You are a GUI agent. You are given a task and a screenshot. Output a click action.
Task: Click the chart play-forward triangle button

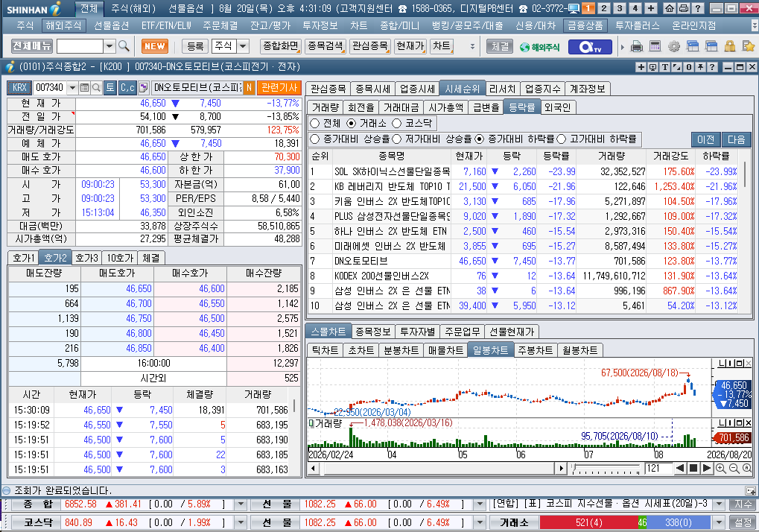[707, 468]
